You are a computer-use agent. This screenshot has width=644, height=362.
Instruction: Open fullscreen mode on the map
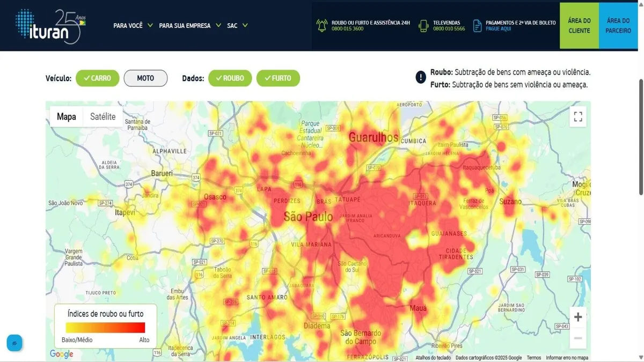pyautogui.click(x=578, y=116)
